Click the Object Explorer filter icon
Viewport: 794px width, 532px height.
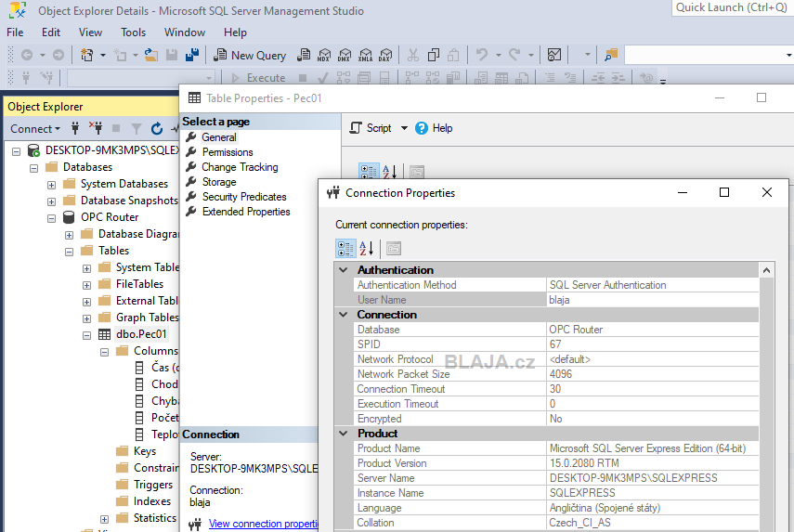tap(137, 128)
